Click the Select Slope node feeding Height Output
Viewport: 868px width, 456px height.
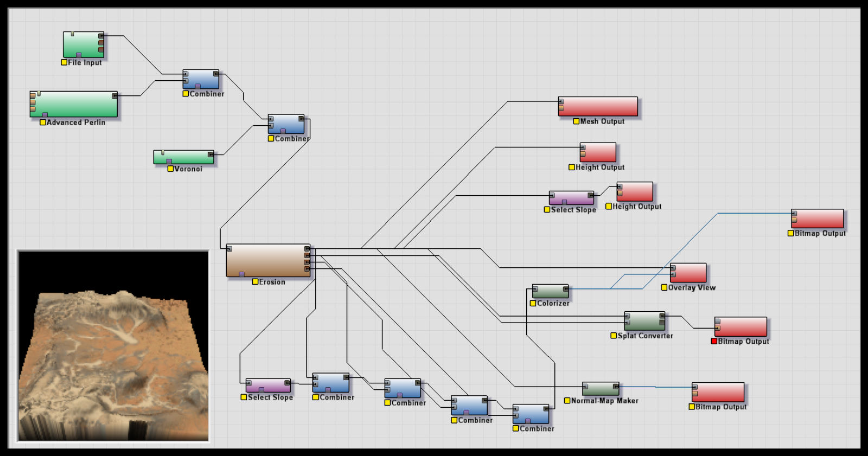(571, 197)
